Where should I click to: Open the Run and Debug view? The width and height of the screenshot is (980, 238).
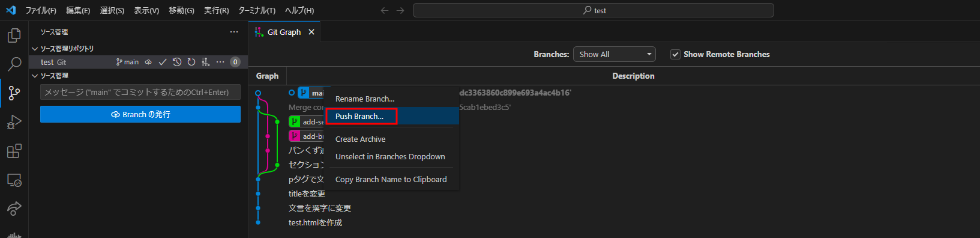pos(14,122)
